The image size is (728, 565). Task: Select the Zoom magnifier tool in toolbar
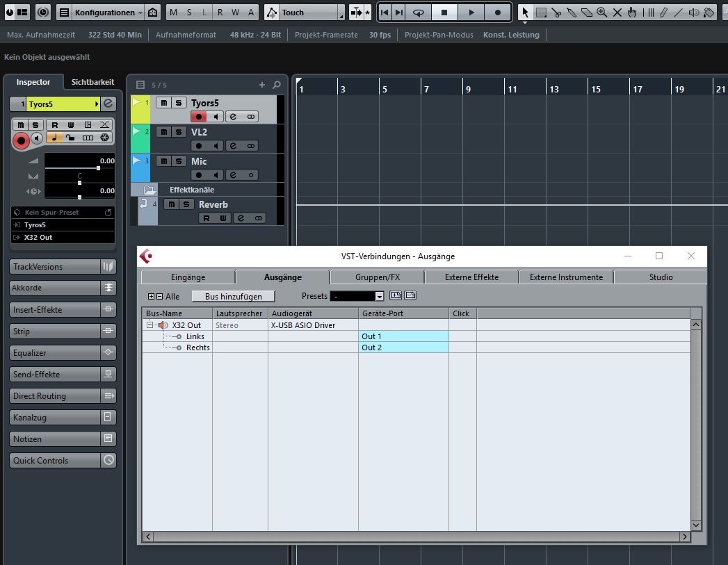601,13
